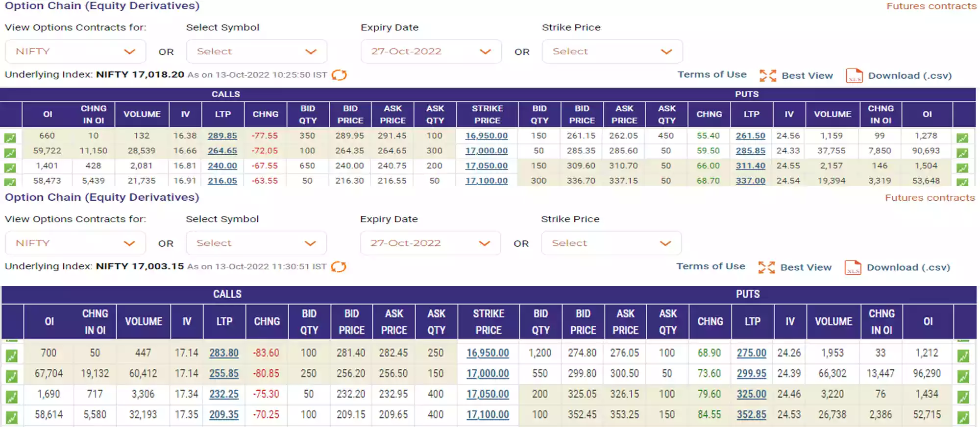The height and width of the screenshot is (427, 980).
Task: Click put LTP 325.00 link
Action: coord(752,394)
